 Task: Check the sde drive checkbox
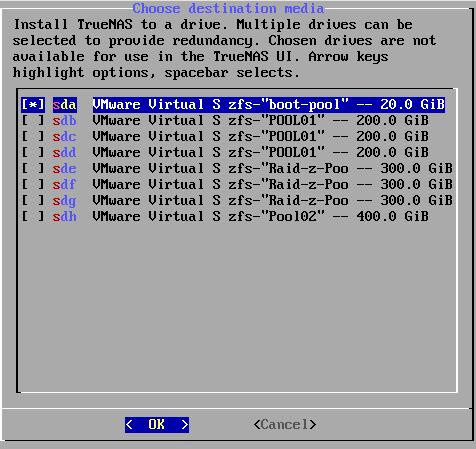33,169
